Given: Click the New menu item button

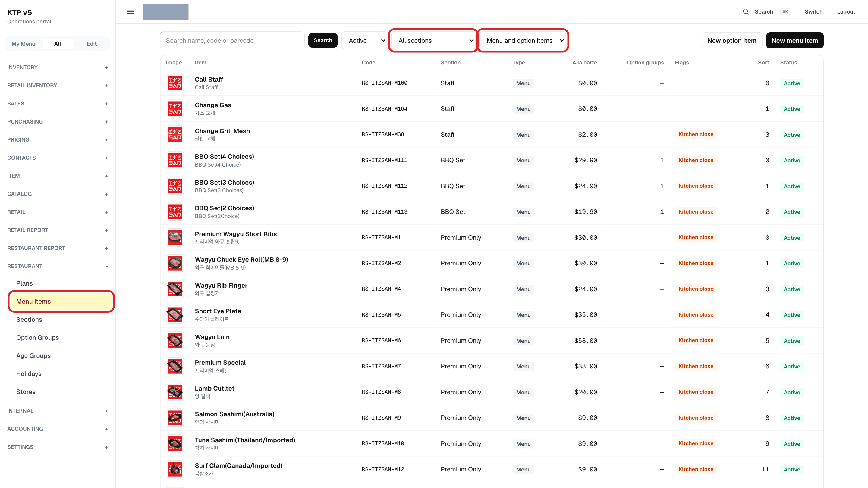Looking at the screenshot, I should coord(794,40).
